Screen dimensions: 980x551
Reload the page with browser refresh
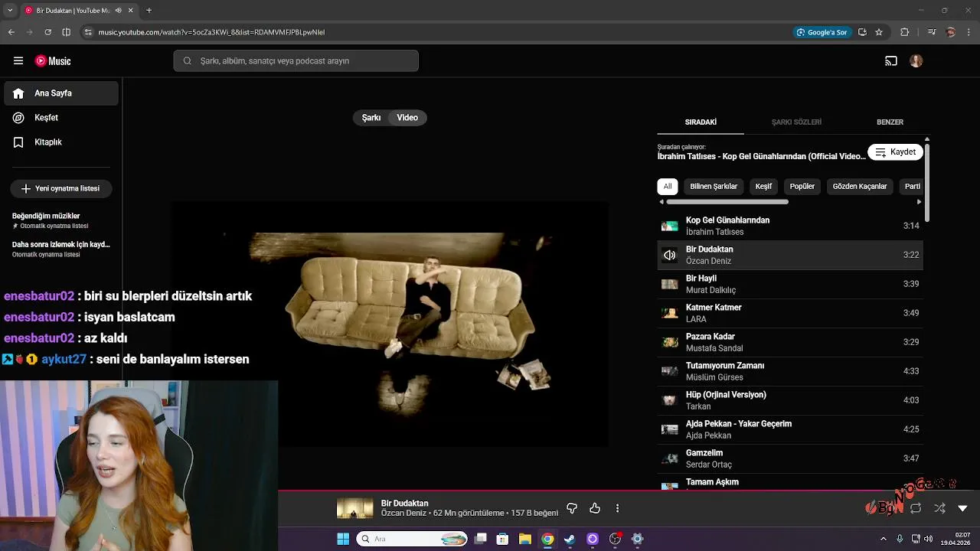(x=47, y=32)
